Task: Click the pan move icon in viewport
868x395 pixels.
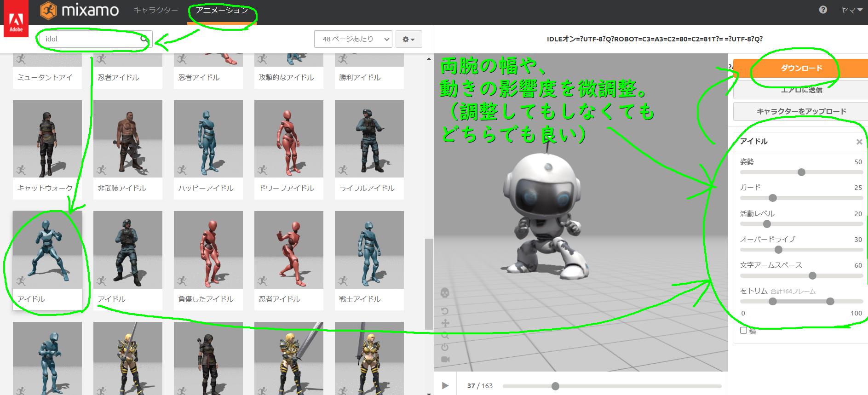Action: tap(445, 323)
